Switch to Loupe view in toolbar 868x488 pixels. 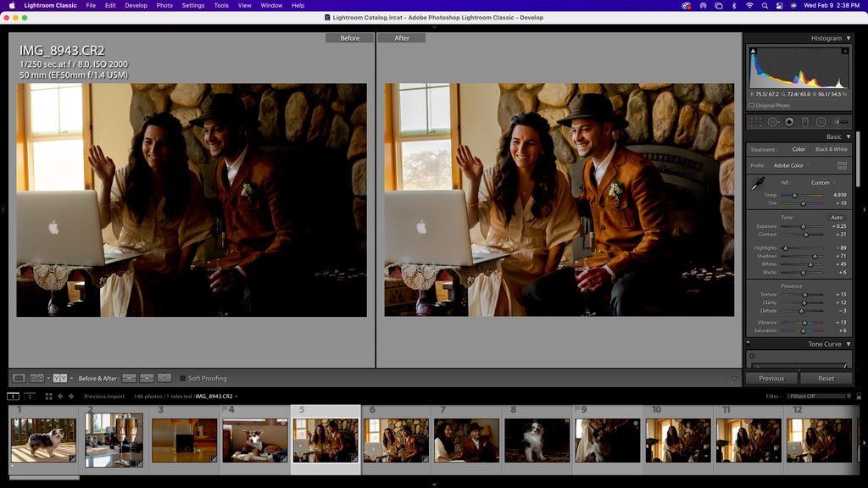[19, 379]
